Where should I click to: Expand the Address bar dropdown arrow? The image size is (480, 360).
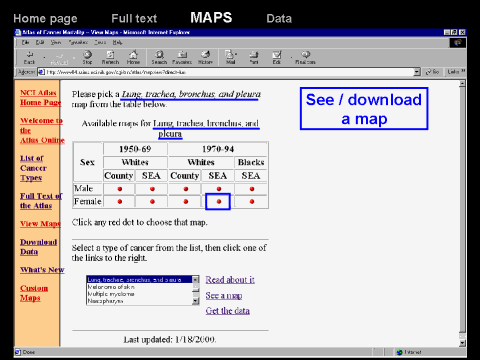tap(417, 72)
